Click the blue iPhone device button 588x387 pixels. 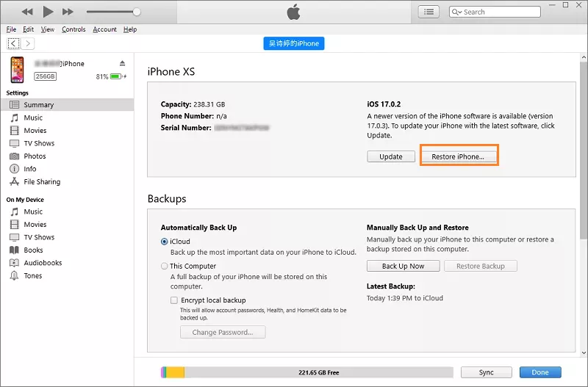pos(293,43)
